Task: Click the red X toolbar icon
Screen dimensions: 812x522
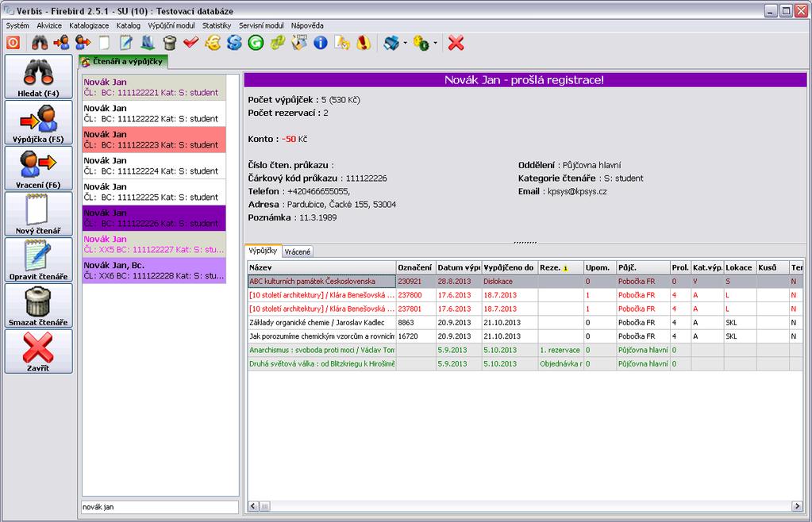Action: point(456,43)
